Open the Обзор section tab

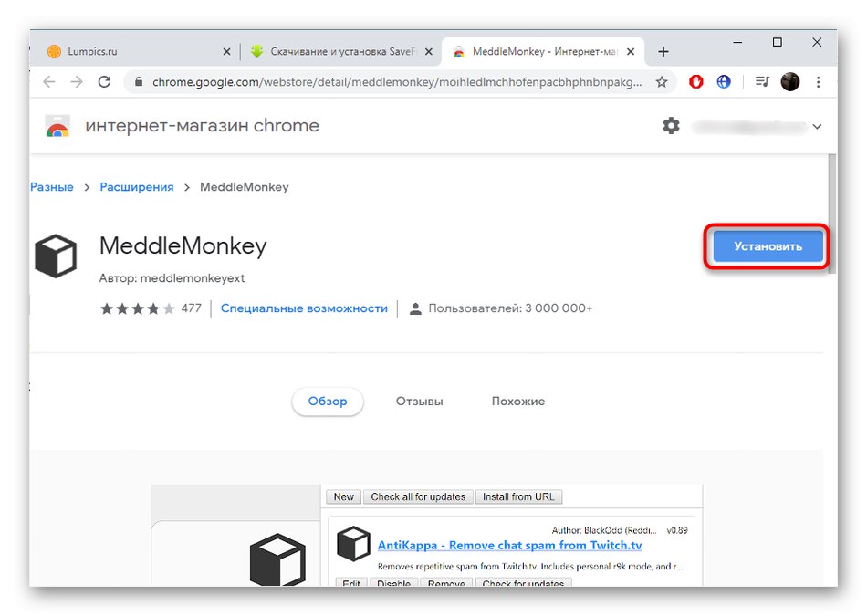(x=328, y=402)
